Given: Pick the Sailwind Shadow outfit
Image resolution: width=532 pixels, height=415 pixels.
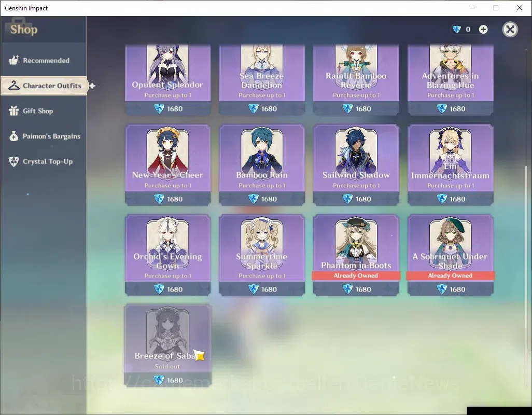Looking at the screenshot, I should click(356, 165).
